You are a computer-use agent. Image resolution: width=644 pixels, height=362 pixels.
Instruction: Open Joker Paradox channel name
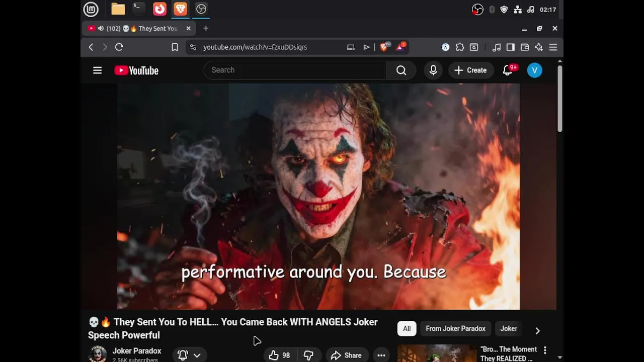click(137, 351)
